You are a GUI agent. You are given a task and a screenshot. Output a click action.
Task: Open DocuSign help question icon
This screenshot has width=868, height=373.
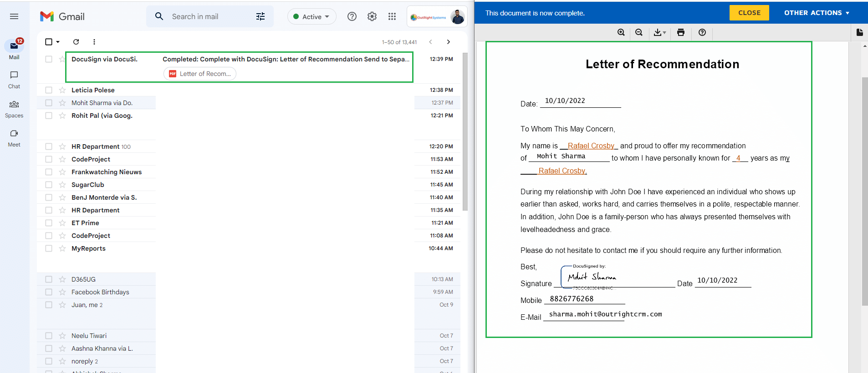pyautogui.click(x=702, y=32)
